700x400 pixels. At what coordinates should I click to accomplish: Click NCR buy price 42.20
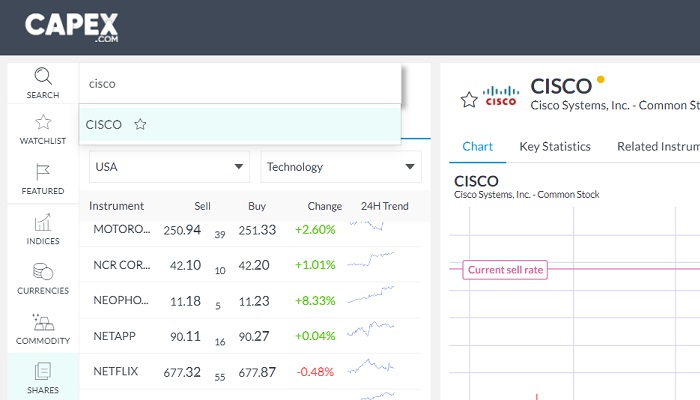[254, 265]
